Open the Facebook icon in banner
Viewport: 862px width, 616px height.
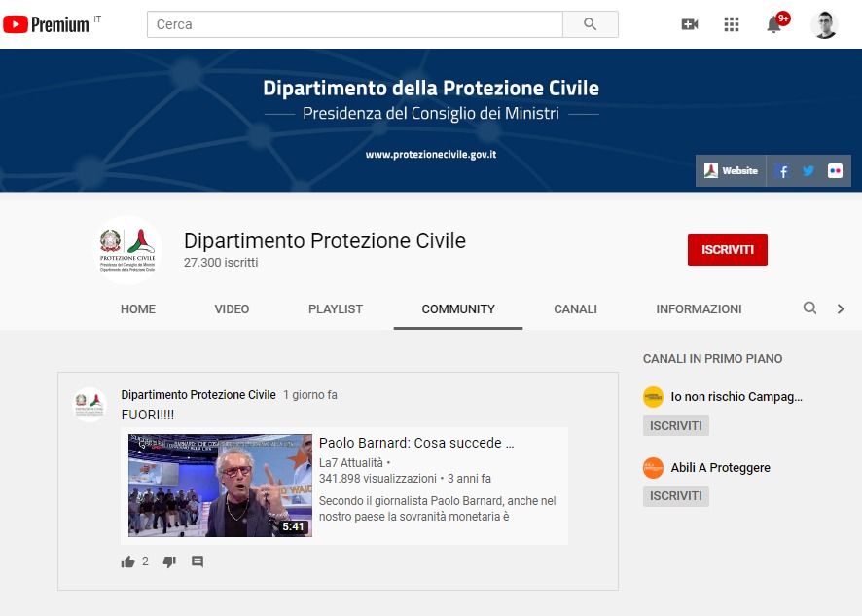pyautogui.click(x=782, y=171)
